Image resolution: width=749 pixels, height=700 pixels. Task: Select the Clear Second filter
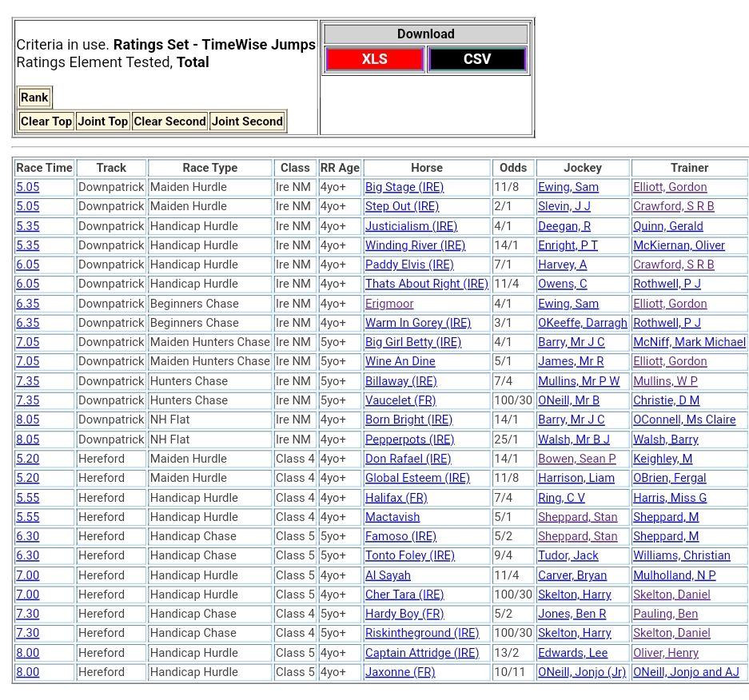pyautogui.click(x=169, y=121)
